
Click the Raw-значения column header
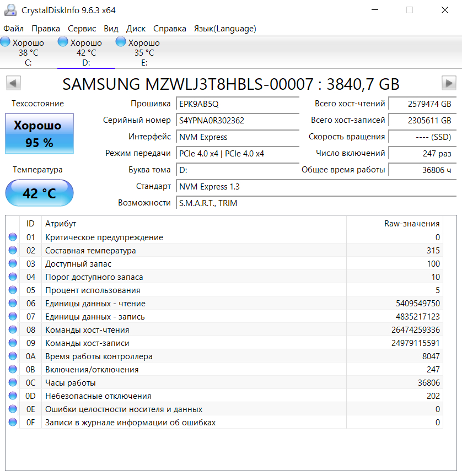point(395,224)
